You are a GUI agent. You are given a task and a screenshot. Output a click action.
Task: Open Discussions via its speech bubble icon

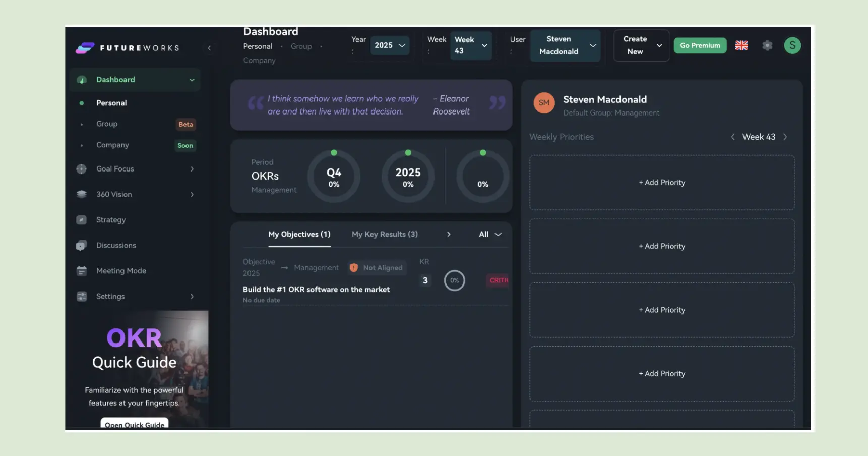point(81,245)
